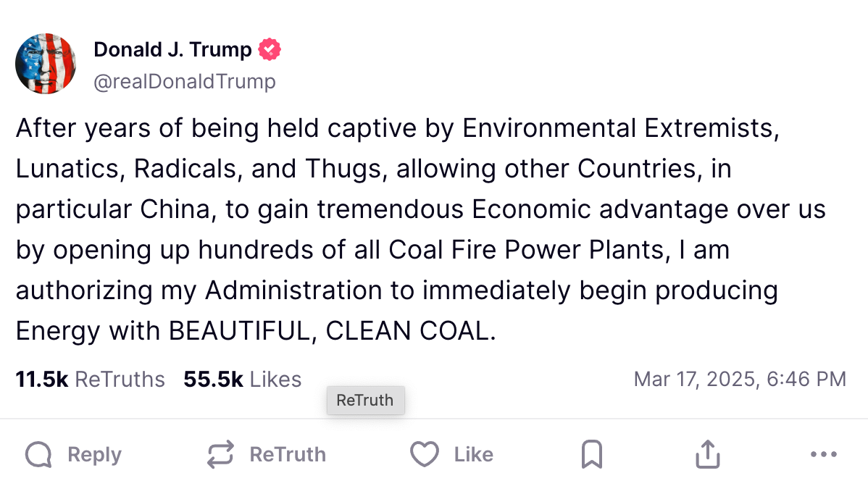Click the red verified badge

(270, 50)
